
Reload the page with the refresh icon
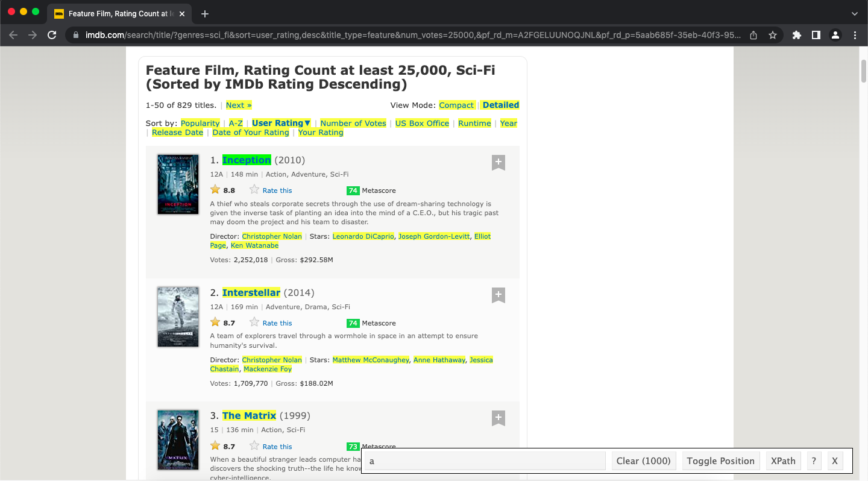52,35
